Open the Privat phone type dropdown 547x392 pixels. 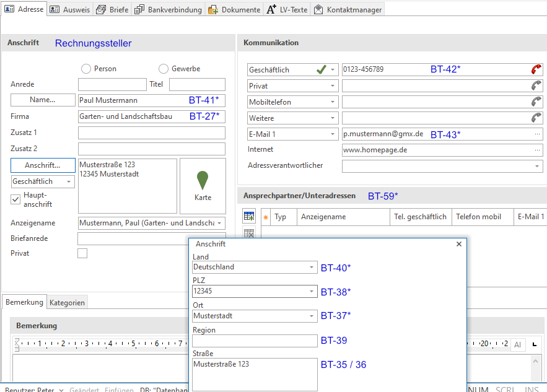click(333, 86)
